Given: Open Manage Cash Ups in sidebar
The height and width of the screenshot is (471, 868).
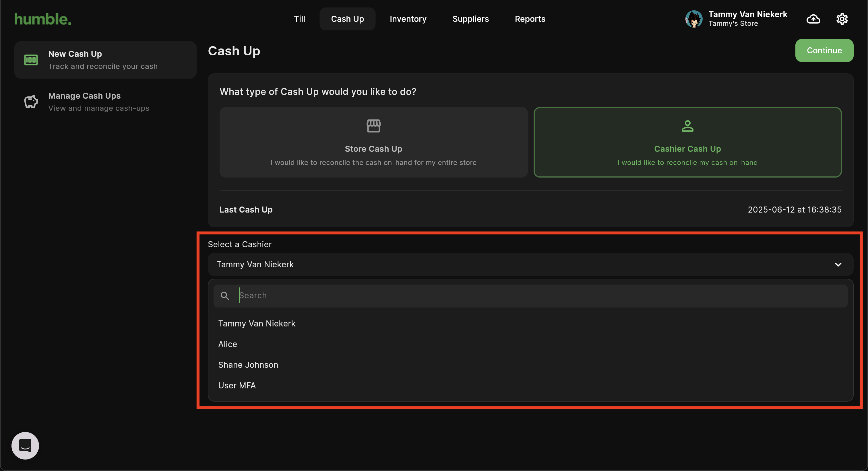Looking at the screenshot, I should tap(105, 102).
